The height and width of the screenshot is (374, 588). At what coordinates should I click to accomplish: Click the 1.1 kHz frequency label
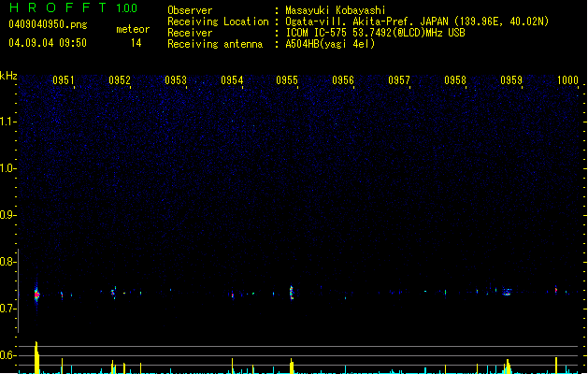click(7, 122)
